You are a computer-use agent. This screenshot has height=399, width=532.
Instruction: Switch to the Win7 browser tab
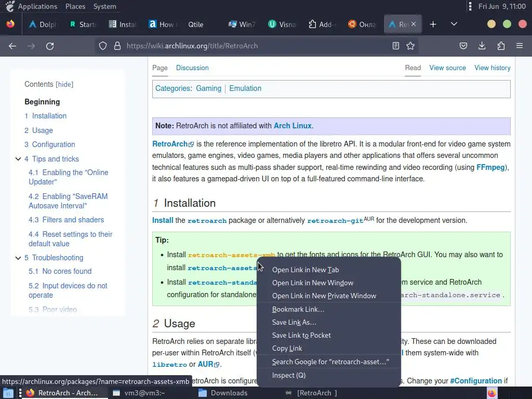pyautogui.click(x=242, y=24)
